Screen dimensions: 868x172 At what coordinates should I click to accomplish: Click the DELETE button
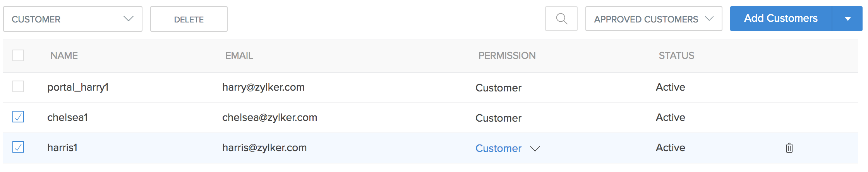189,19
